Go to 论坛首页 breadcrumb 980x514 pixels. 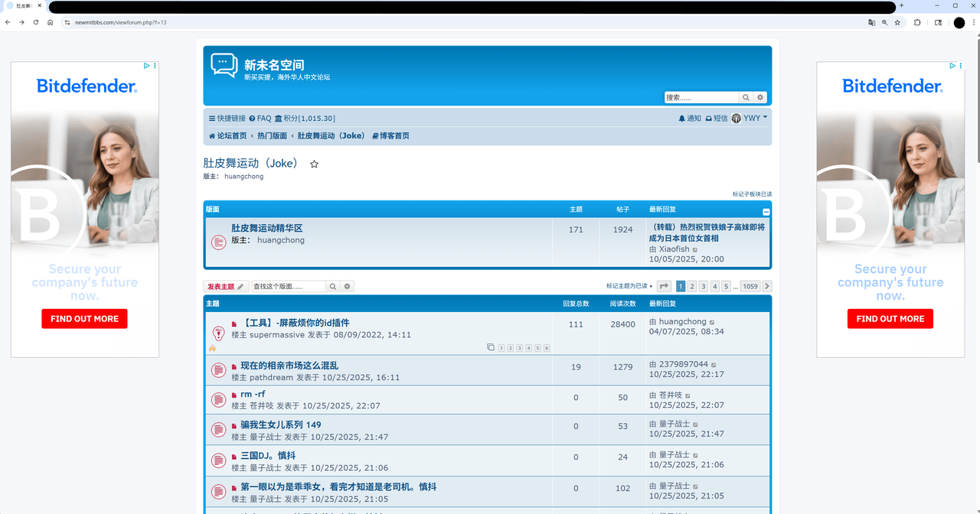(x=228, y=135)
